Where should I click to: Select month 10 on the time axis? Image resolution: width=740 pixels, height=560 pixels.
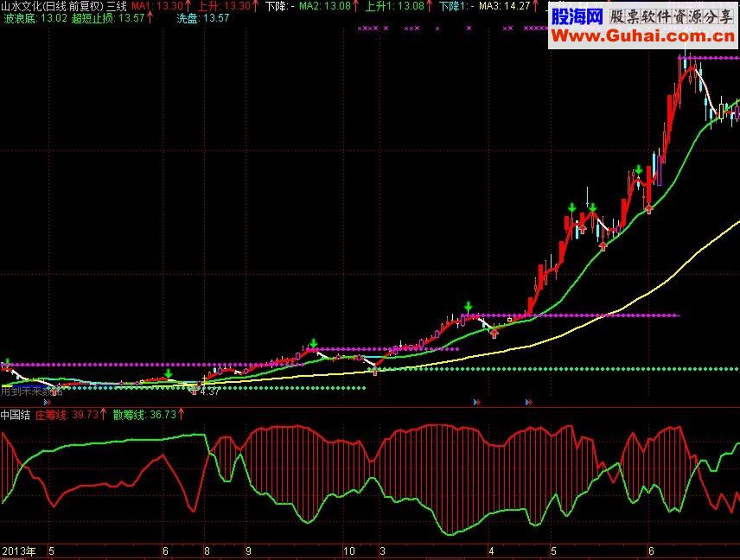(348, 551)
